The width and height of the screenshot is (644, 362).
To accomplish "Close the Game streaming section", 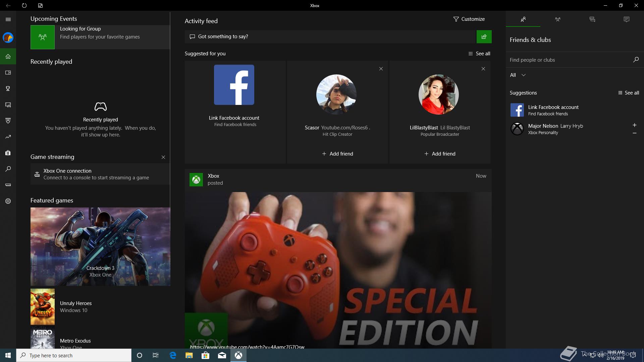I will pos(163,157).
